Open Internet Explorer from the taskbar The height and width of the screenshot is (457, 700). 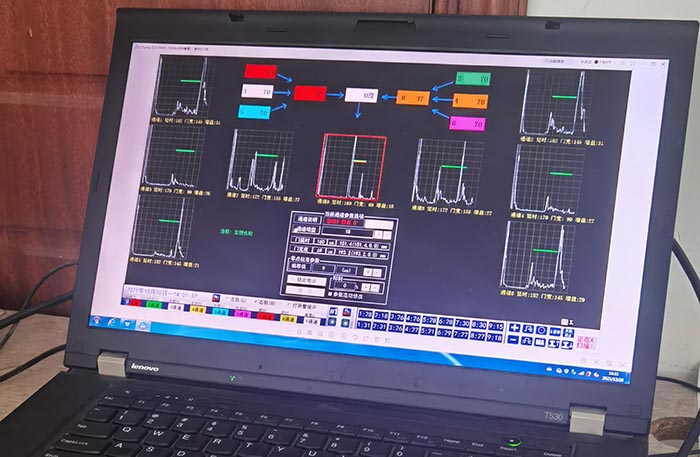[117, 322]
